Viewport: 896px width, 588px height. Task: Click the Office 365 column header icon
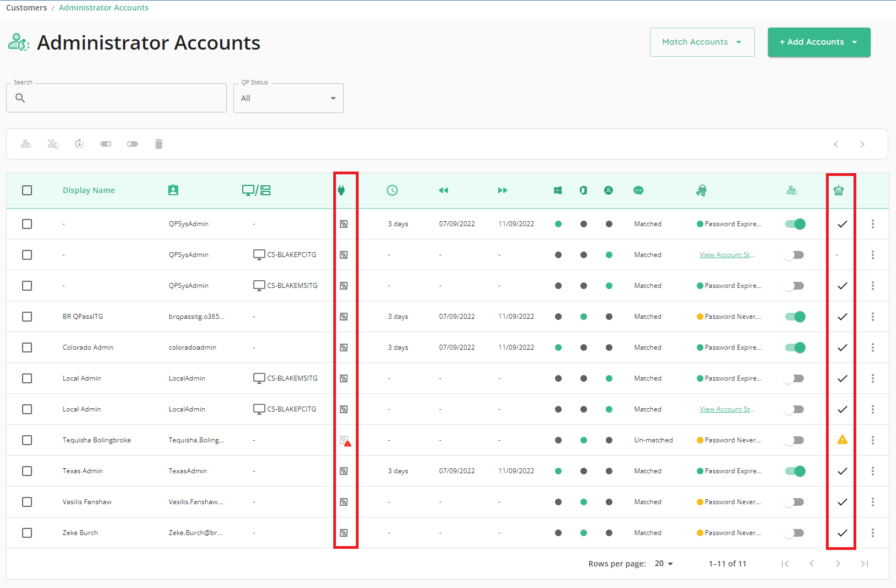pos(583,190)
